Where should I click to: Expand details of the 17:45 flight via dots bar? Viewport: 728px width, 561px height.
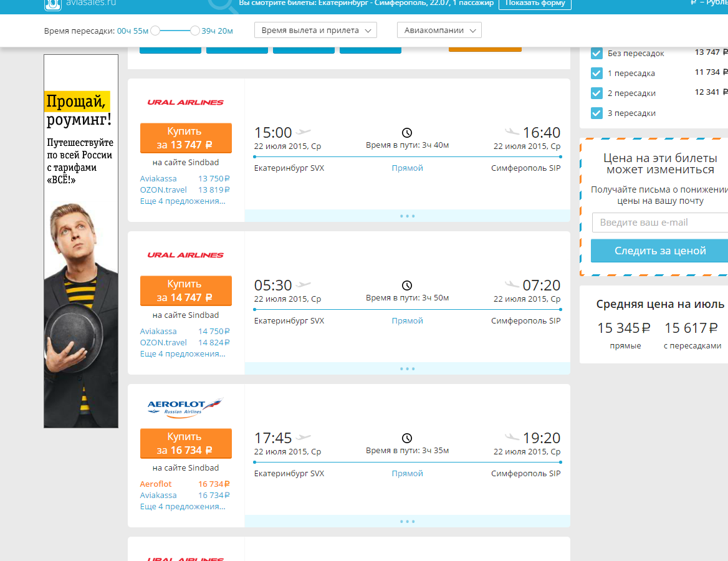[407, 522]
